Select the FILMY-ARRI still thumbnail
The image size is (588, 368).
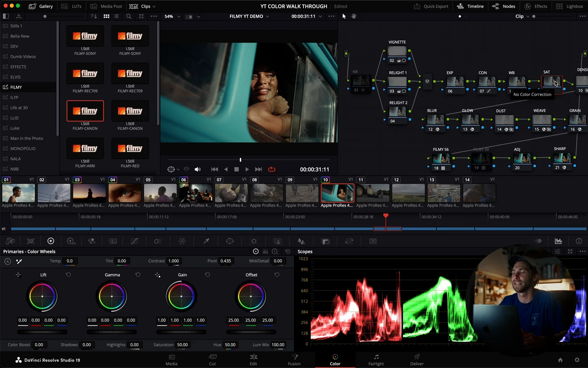pyautogui.click(x=85, y=149)
